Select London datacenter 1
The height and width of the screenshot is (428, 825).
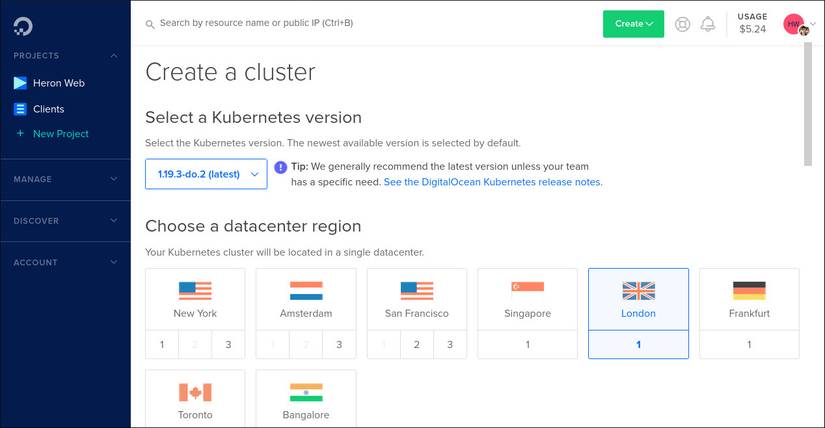tap(638, 344)
